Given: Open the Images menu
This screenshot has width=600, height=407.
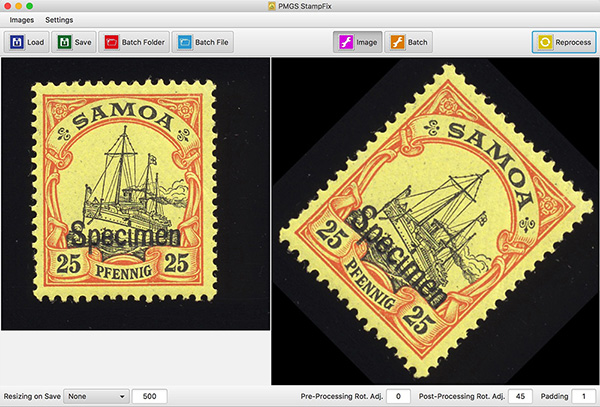Looking at the screenshot, I should [x=22, y=20].
